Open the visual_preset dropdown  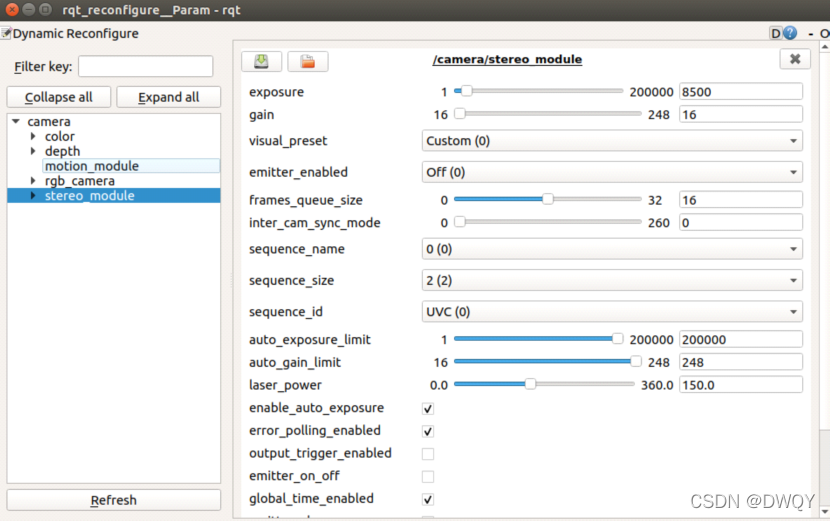click(612, 141)
